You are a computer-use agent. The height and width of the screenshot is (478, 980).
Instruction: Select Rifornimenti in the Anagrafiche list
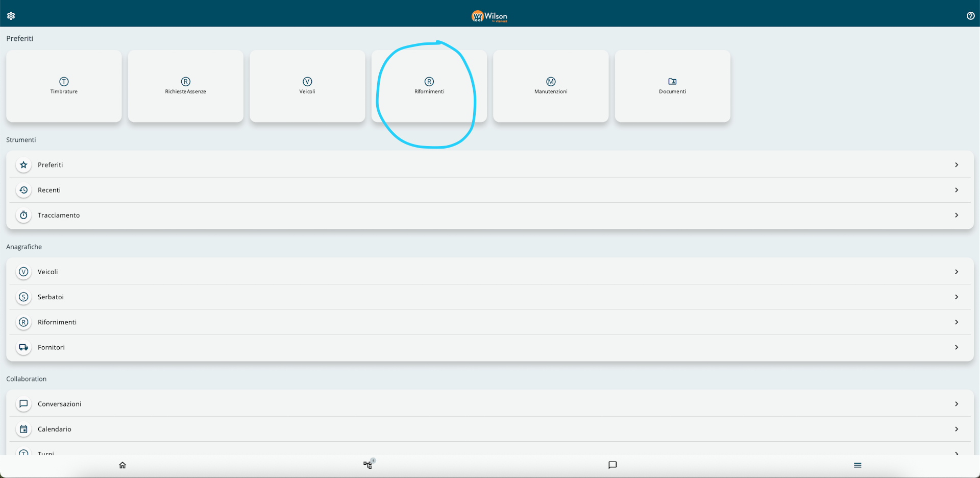(57, 322)
